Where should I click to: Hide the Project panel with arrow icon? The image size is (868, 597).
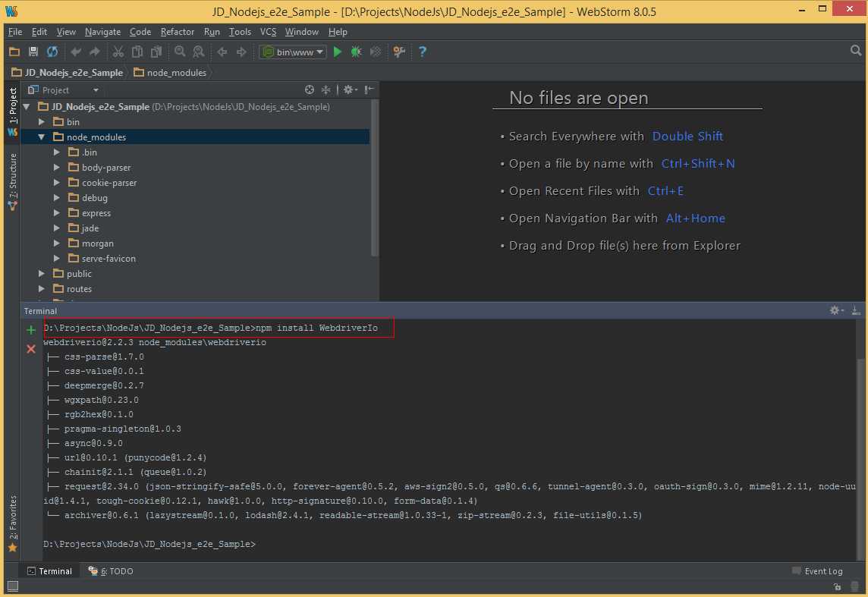click(370, 90)
